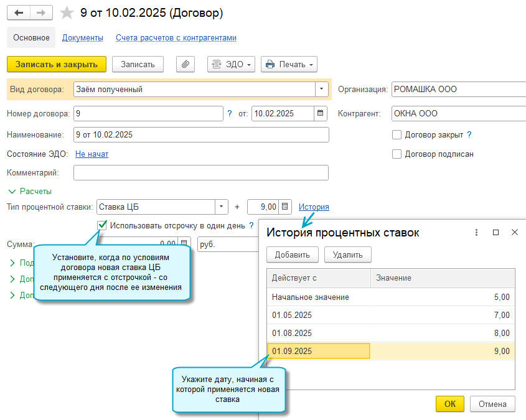Toggle the "Договор закрыт" checkbox
This screenshot has height=420, width=526.
(x=397, y=134)
